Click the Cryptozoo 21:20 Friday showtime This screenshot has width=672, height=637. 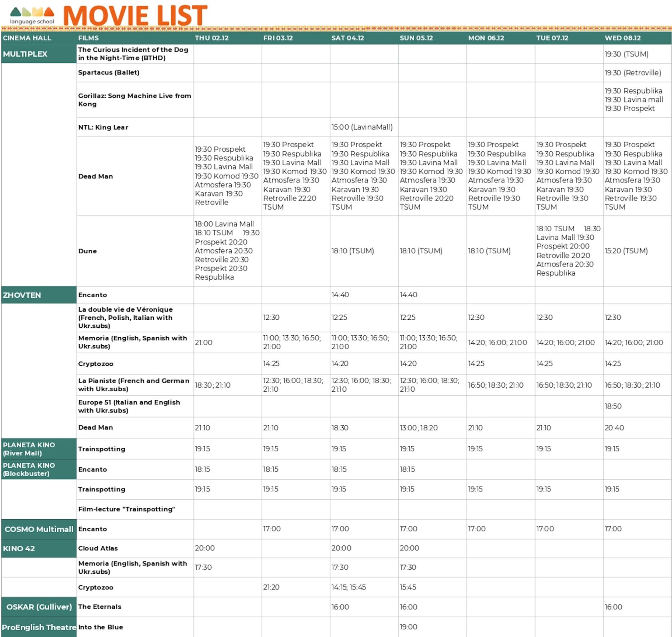[271, 587]
